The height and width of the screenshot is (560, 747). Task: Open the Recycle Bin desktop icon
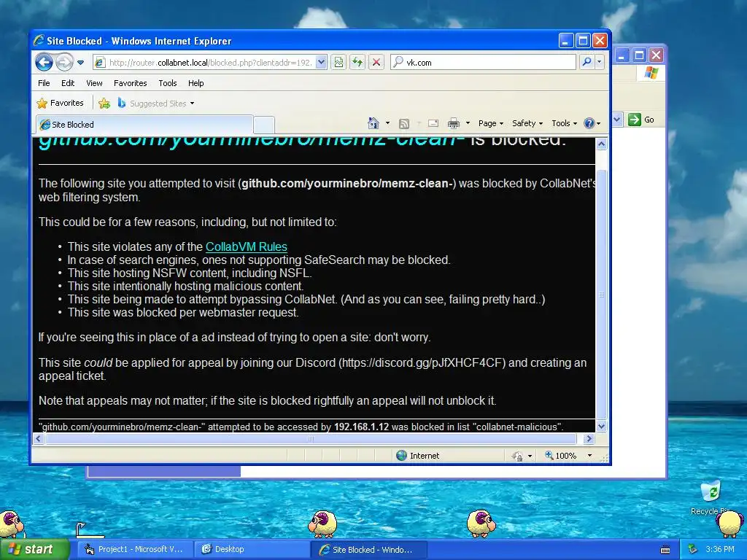point(711,497)
